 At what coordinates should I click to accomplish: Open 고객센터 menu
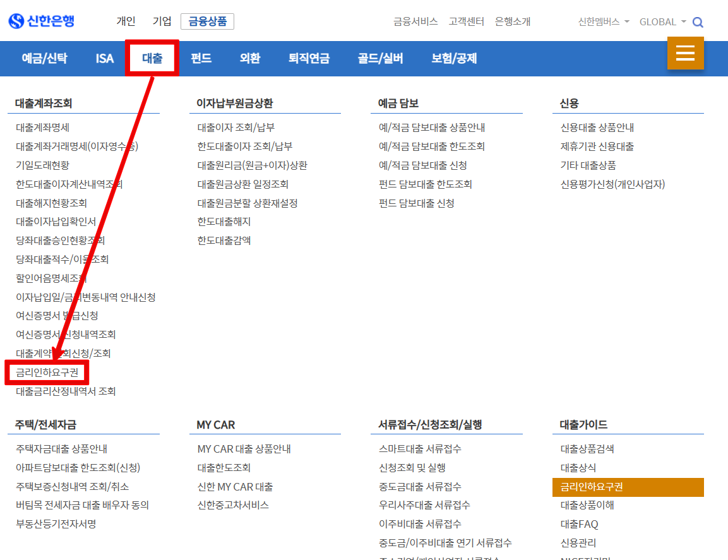[466, 22]
